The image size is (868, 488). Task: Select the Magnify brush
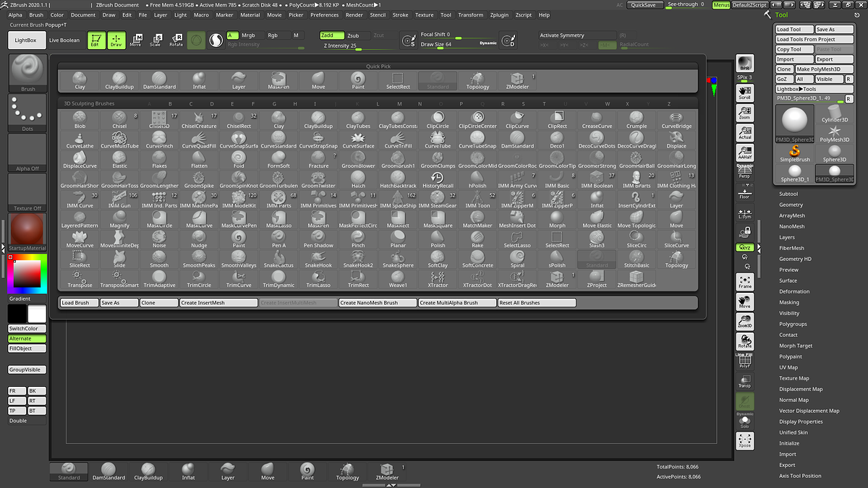pos(119,220)
